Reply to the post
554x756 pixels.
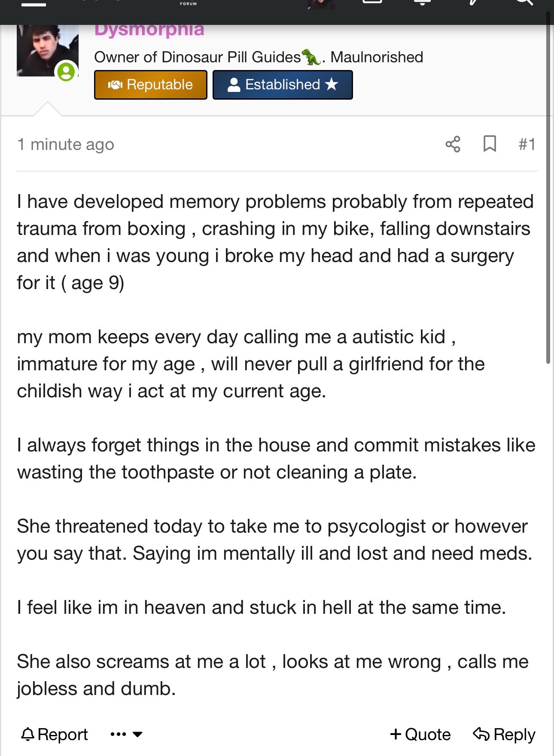[504, 735]
